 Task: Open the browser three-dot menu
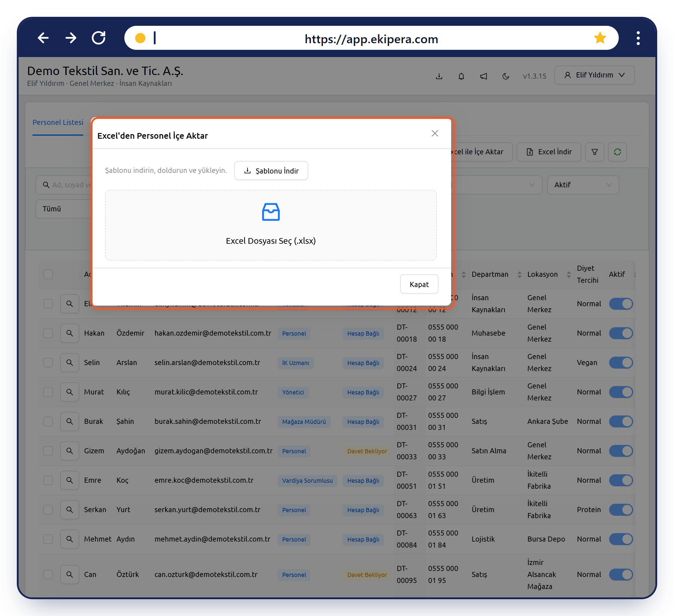[638, 38]
